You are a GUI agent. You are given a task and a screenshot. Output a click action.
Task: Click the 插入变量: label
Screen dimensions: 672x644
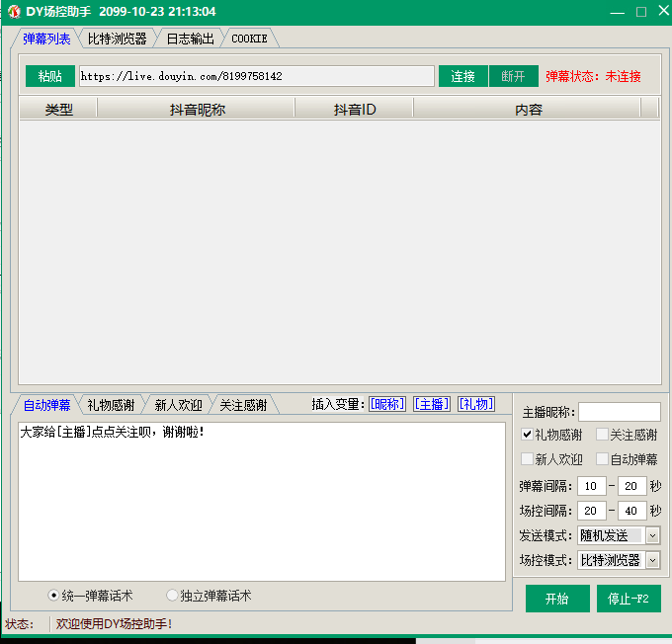click(x=338, y=404)
